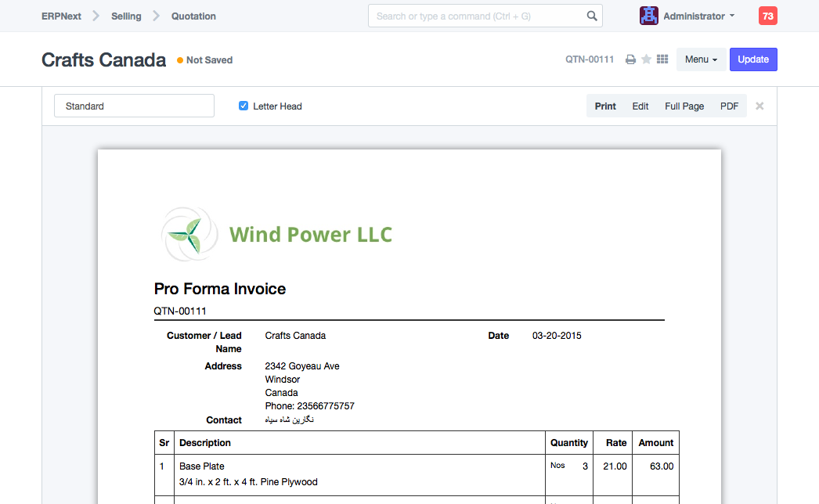Select the Print tab
This screenshot has height=504, width=819.
(x=605, y=106)
